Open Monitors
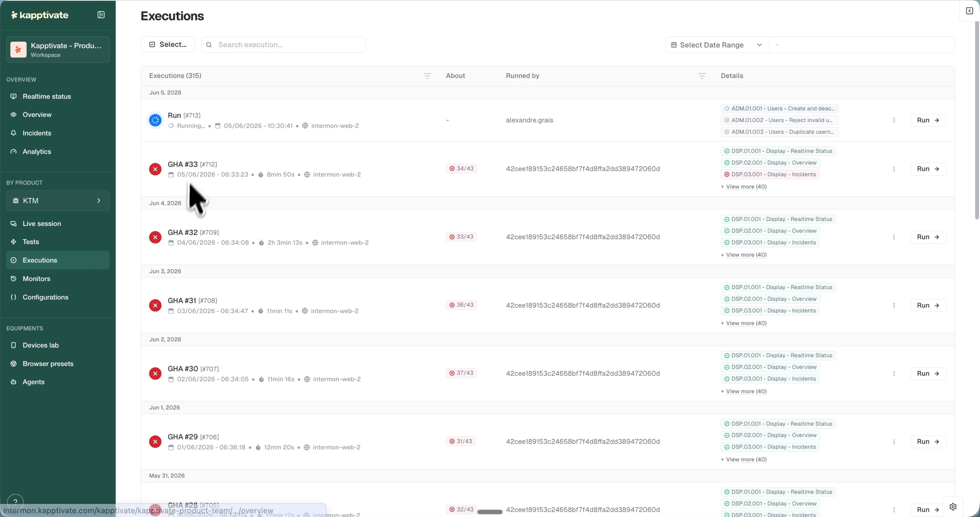 [x=58, y=279]
